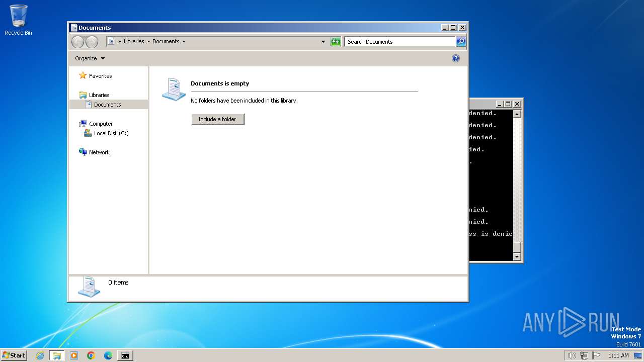644x362 pixels.
Task: Open the Action Center flag icon
Action: (x=596, y=355)
